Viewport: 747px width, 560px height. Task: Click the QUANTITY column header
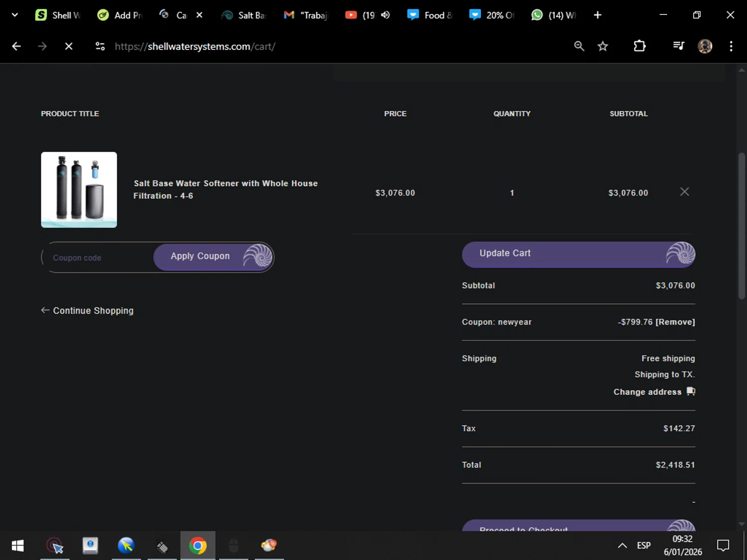[512, 113]
